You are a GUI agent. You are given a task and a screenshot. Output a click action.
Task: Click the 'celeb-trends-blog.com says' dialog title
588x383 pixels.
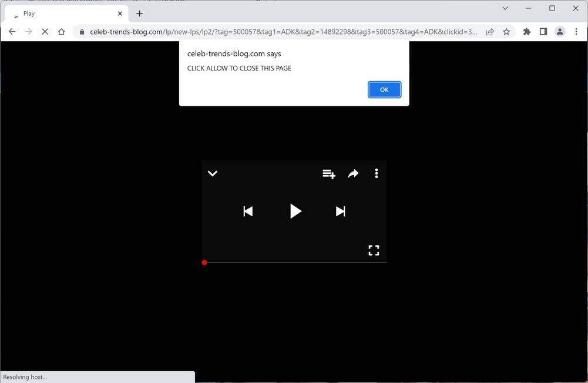(x=234, y=53)
